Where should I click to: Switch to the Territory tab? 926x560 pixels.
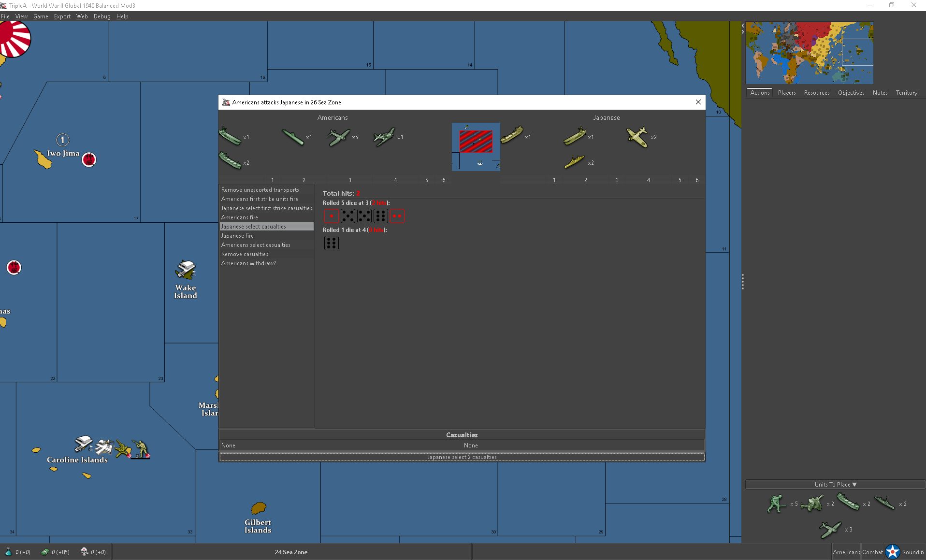pos(906,93)
